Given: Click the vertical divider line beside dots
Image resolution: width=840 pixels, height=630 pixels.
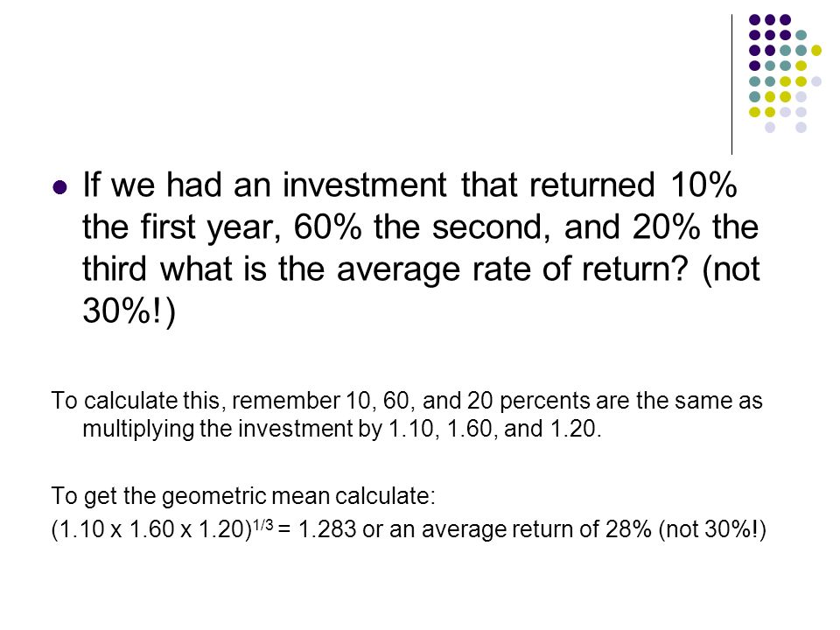Looking at the screenshot, I should pyautogui.click(x=731, y=85).
